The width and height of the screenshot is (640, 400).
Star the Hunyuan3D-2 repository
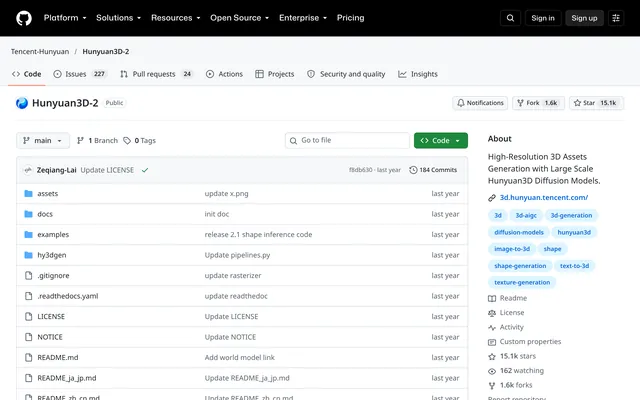coord(596,103)
